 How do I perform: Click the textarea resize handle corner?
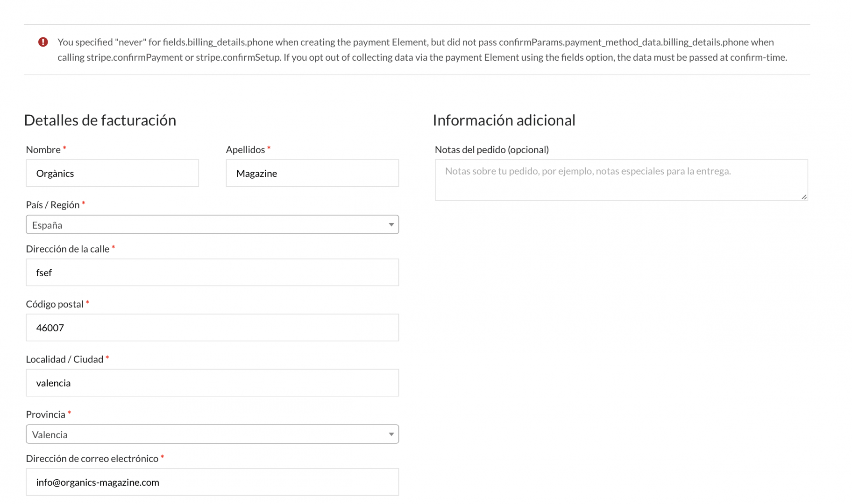[804, 197]
